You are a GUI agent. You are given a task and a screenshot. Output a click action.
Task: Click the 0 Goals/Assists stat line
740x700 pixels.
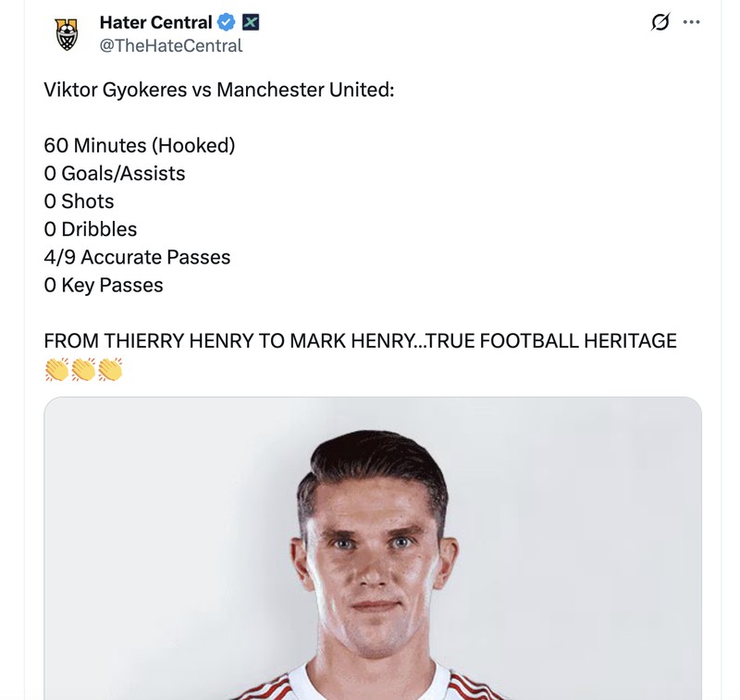113,173
